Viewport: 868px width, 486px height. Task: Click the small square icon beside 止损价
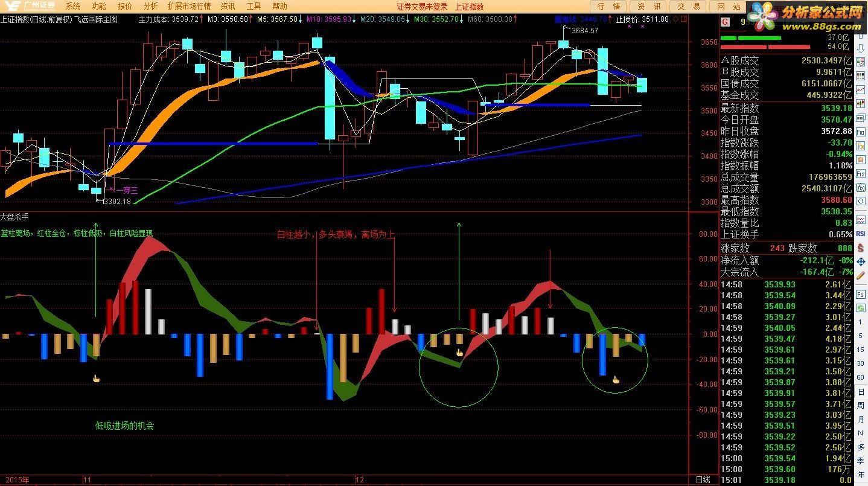point(683,19)
